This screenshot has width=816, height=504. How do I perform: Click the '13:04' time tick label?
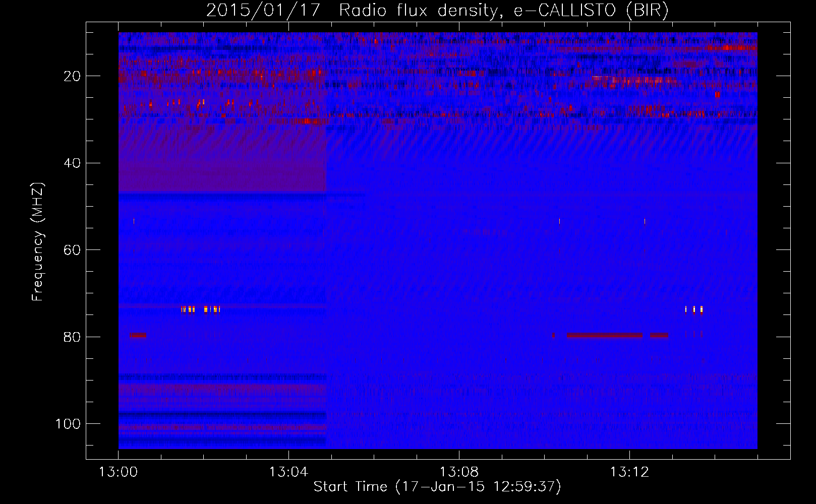pos(288,472)
